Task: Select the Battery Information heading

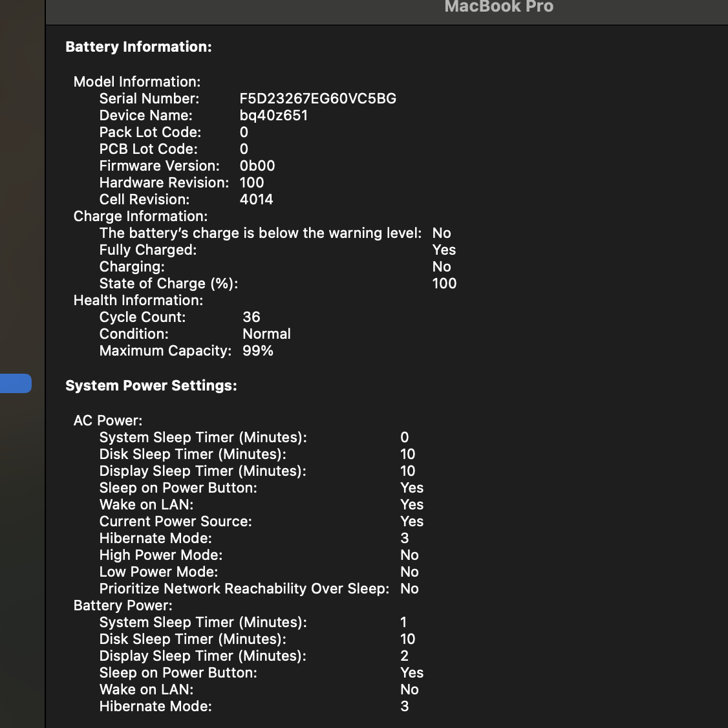Action: click(138, 47)
